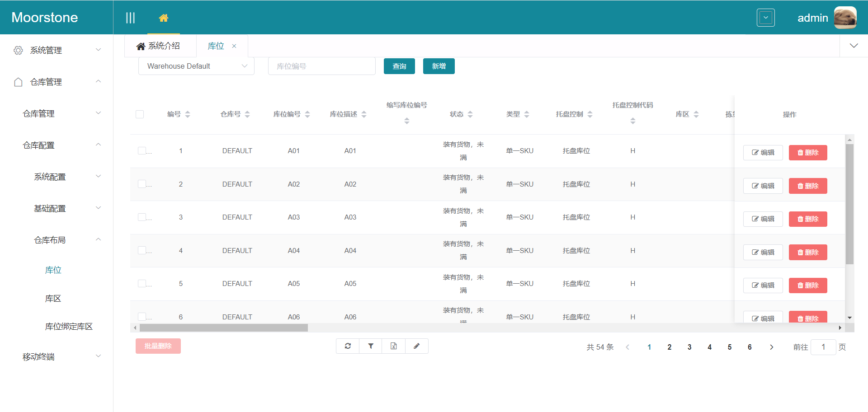Expand the 移动终端 sidebar menu

pyautogui.click(x=57, y=356)
